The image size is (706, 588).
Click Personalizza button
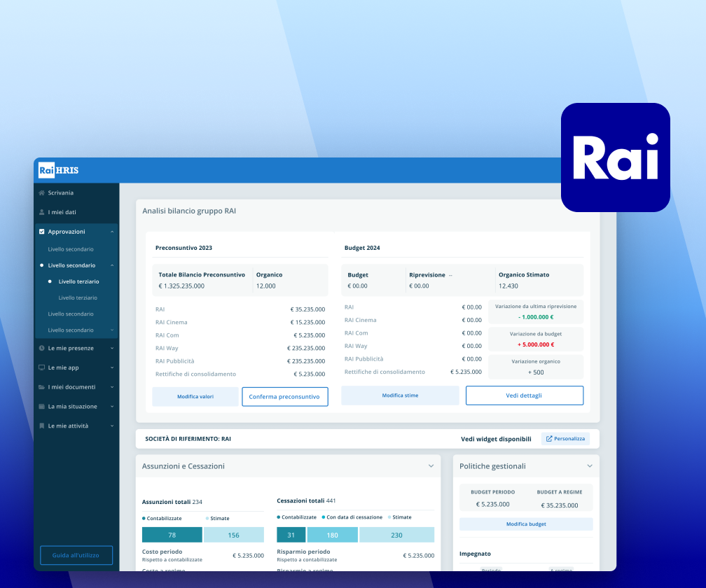[565, 439]
